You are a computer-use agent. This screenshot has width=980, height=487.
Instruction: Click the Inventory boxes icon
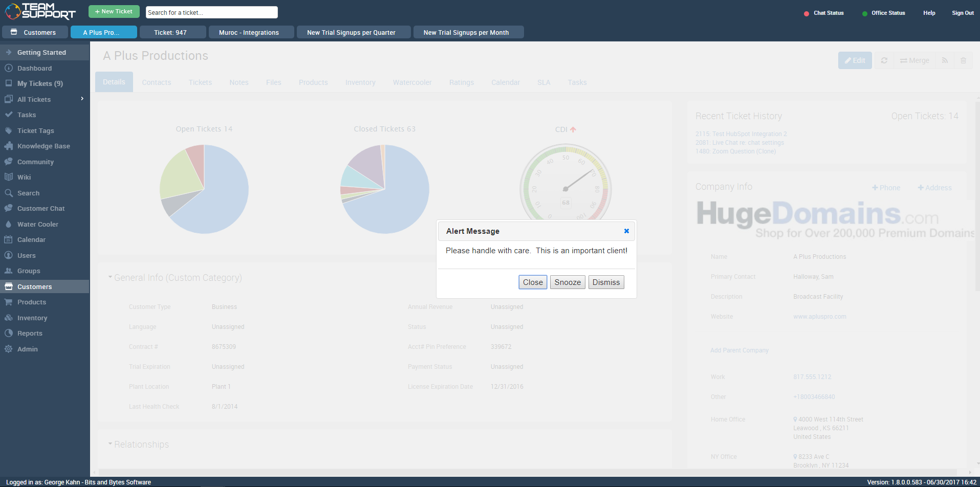[x=9, y=318]
